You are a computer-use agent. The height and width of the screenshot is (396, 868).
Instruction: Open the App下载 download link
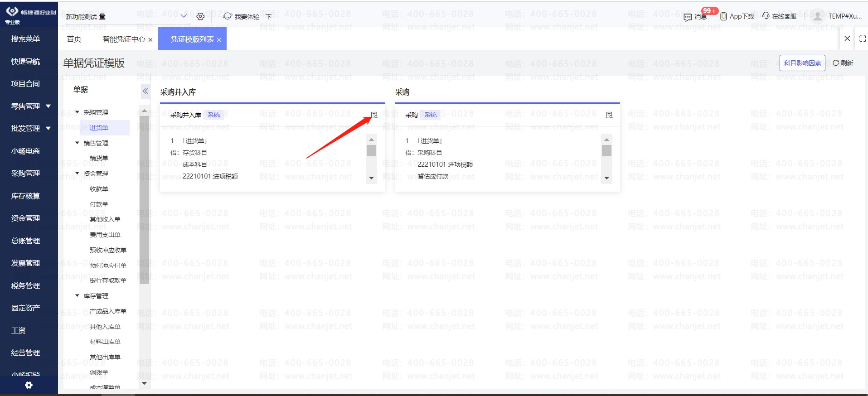point(737,16)
